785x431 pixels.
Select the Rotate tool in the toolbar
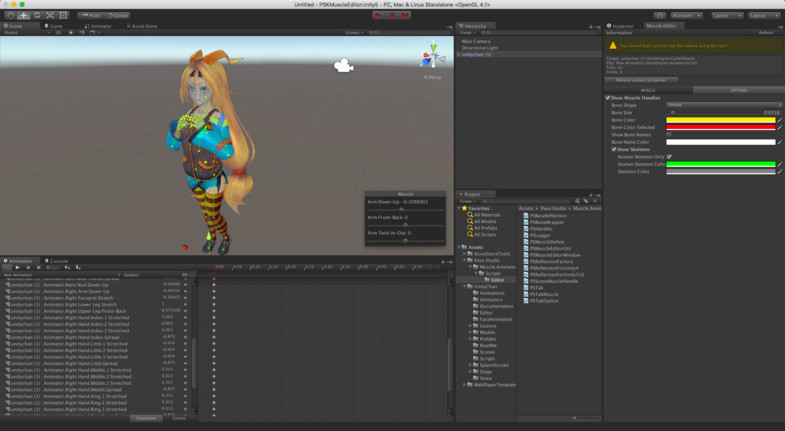tap(37, 16)
